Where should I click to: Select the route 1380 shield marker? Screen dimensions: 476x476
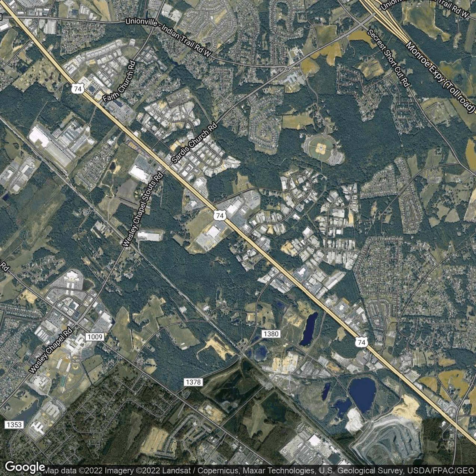coord(271,334)
